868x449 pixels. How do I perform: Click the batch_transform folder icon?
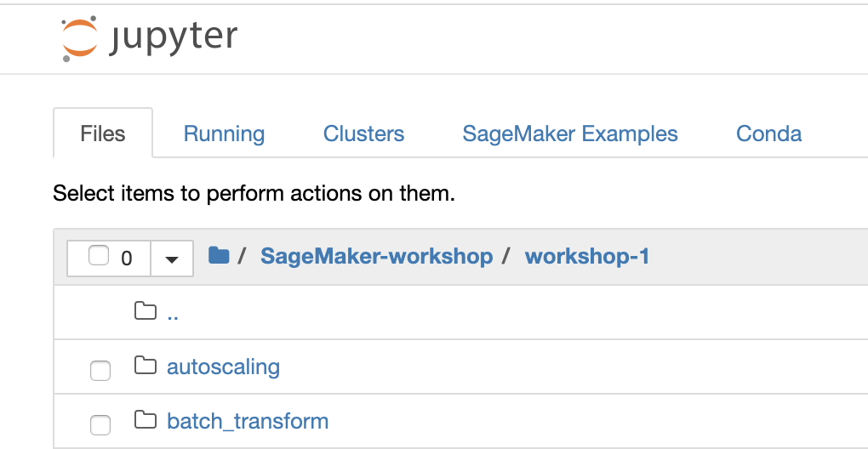[145, 420]
